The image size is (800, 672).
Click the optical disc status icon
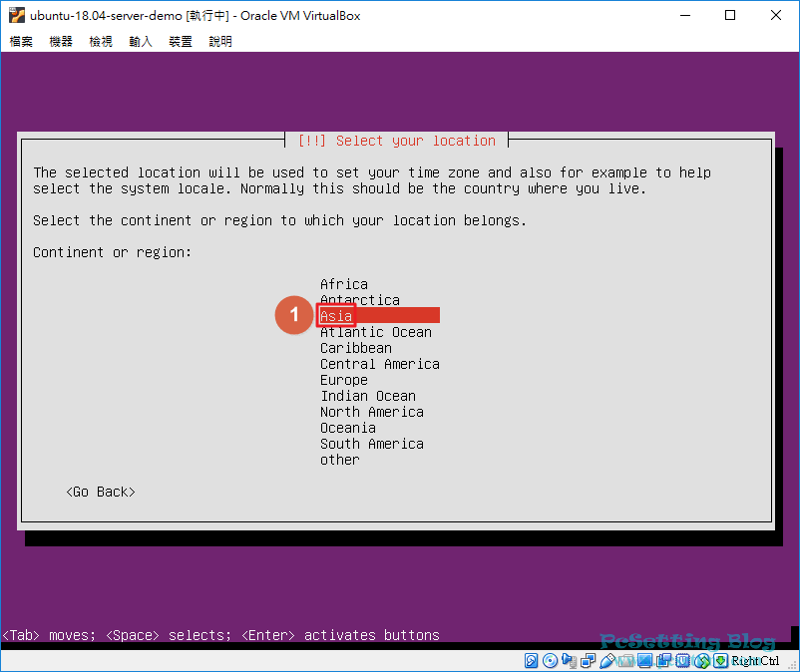[550, 661]
